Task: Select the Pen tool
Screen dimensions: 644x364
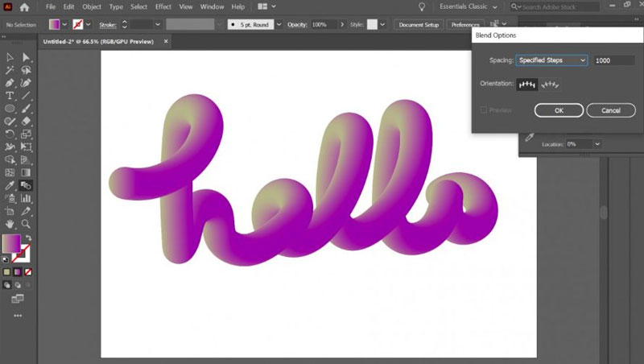Action: click(x=10, y=83)
